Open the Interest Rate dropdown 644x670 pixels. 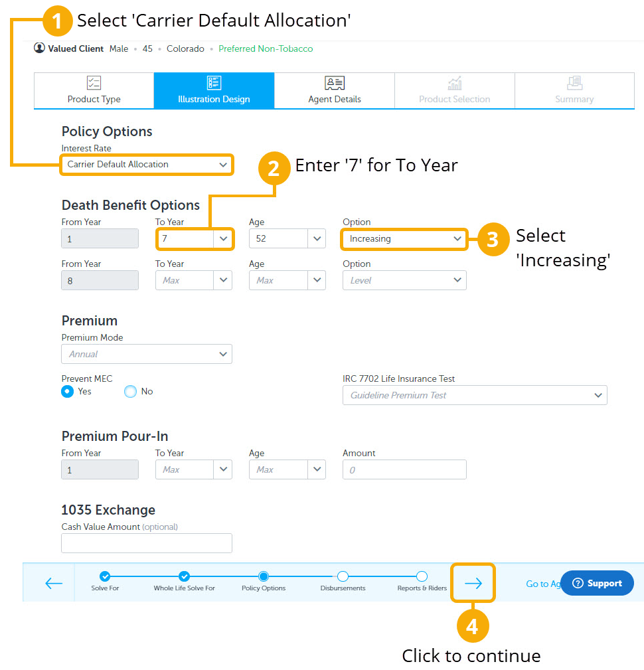click(x=146, y=165)
